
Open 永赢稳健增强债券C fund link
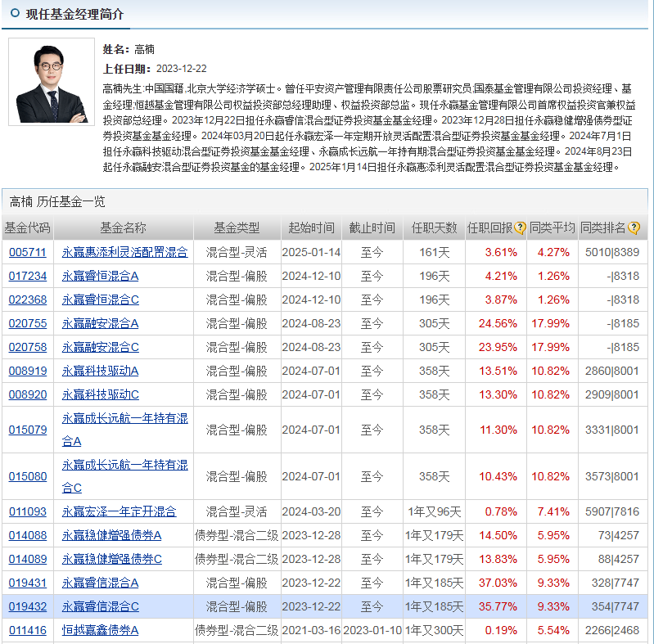[x=112, y=560]
